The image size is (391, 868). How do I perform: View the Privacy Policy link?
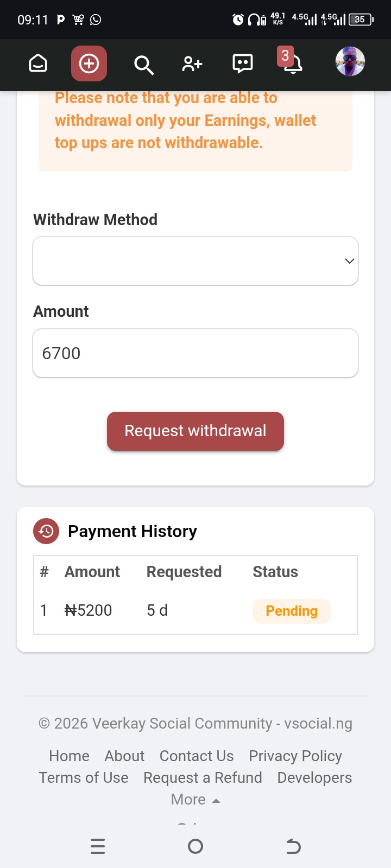(x=295, y=756)
